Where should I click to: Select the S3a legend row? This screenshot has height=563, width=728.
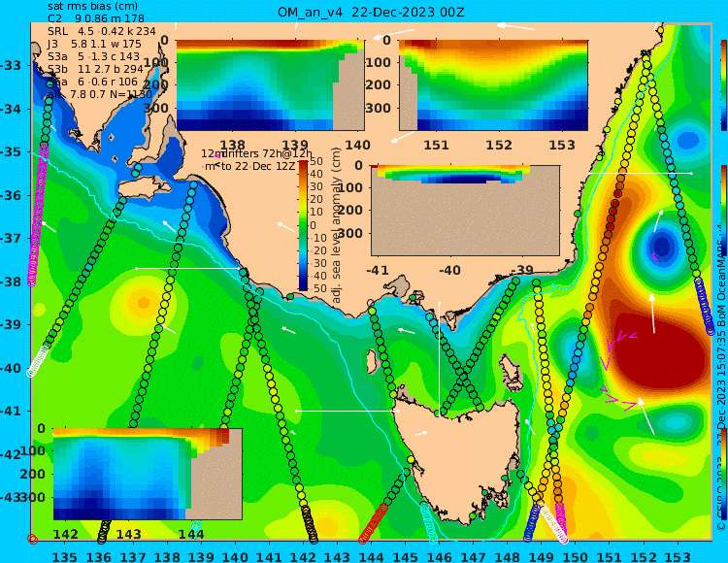click(94, 56)
